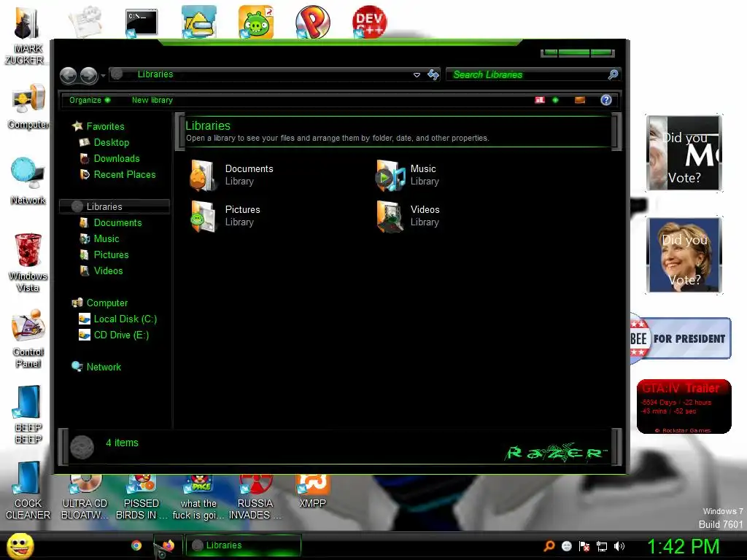
Task: Select the COCK CLEANER desktop shortcut
Action: point(28,491)
